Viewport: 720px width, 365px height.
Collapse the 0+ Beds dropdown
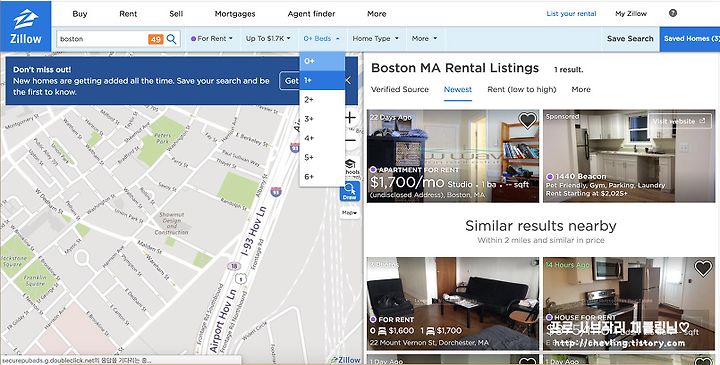click(321, 39)
